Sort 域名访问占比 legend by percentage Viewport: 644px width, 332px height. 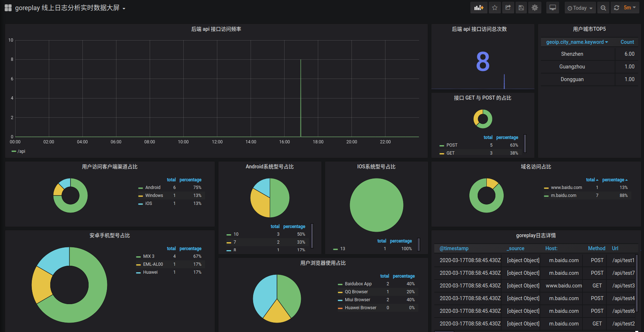coord(615,180)
